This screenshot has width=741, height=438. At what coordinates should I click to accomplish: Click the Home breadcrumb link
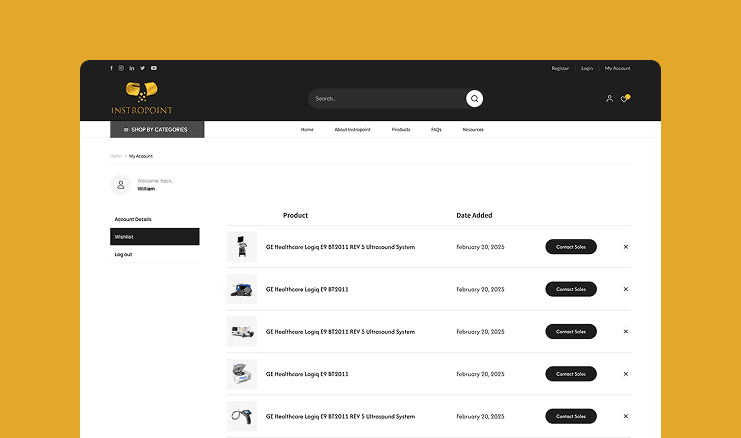[x=116, y=156]
